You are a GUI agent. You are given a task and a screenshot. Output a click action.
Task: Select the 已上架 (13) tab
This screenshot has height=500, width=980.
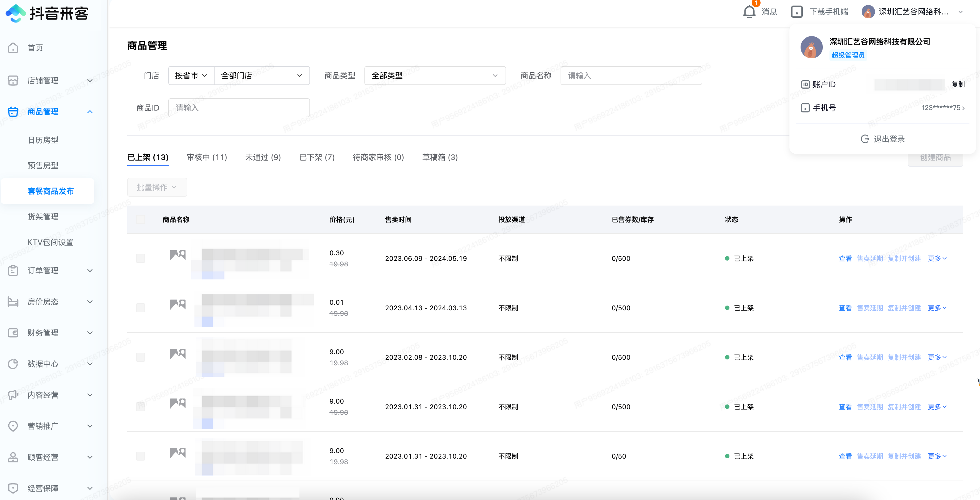(x=148, y=157)
